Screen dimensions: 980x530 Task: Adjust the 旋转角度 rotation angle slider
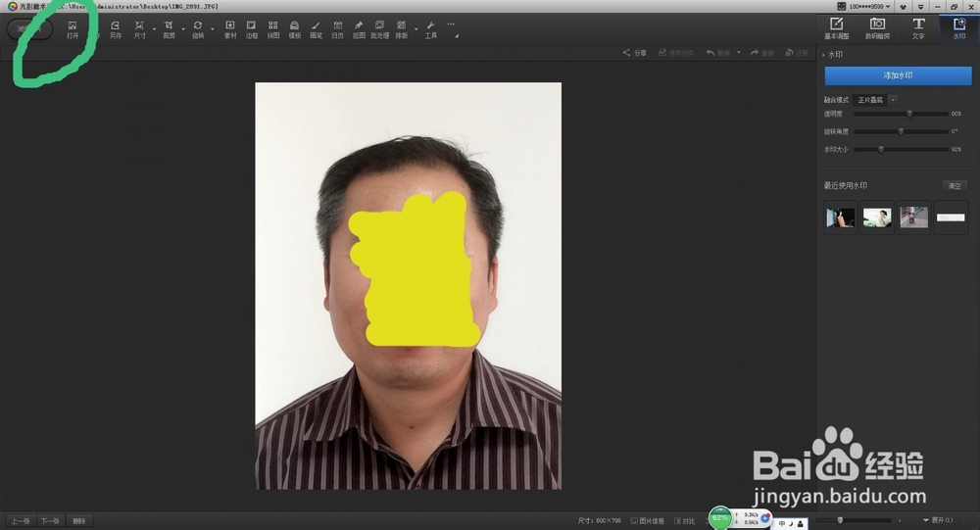pos(901,131)
